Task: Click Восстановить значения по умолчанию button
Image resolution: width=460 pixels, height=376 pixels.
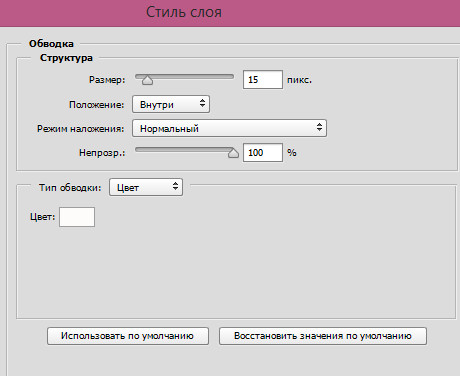Action: click(x=323, y=336)
